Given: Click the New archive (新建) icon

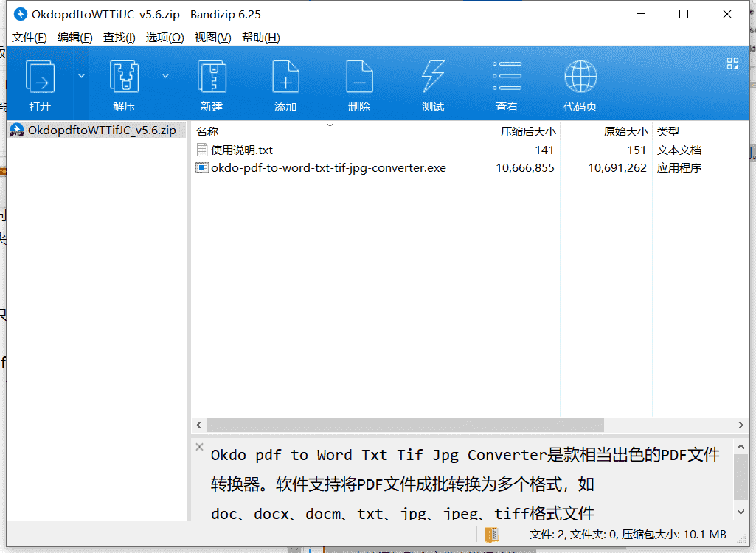Looking at the screenshot, I should pos(212,77).
